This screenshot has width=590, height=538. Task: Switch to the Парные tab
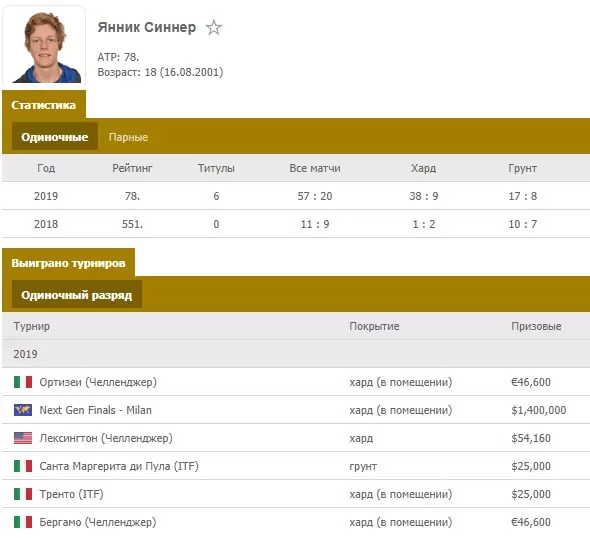pyautogui.click(x=128, y=137)
